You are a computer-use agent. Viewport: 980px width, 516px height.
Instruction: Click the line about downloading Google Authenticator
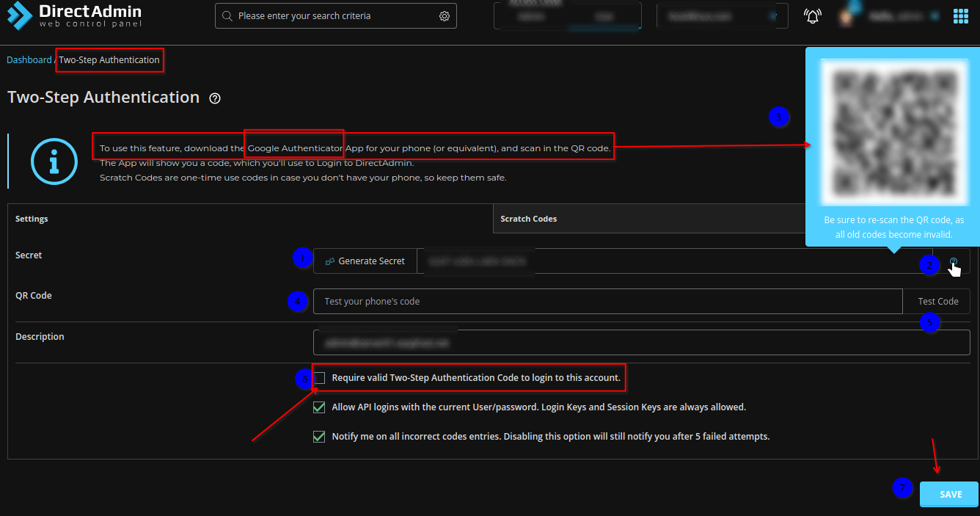coord(355,148)
